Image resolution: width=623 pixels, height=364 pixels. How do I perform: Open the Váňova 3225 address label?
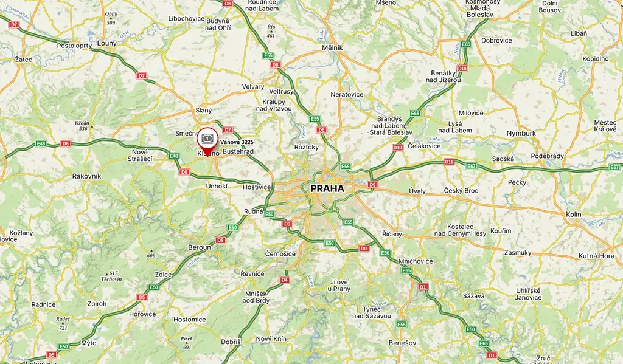pos(237,142)
